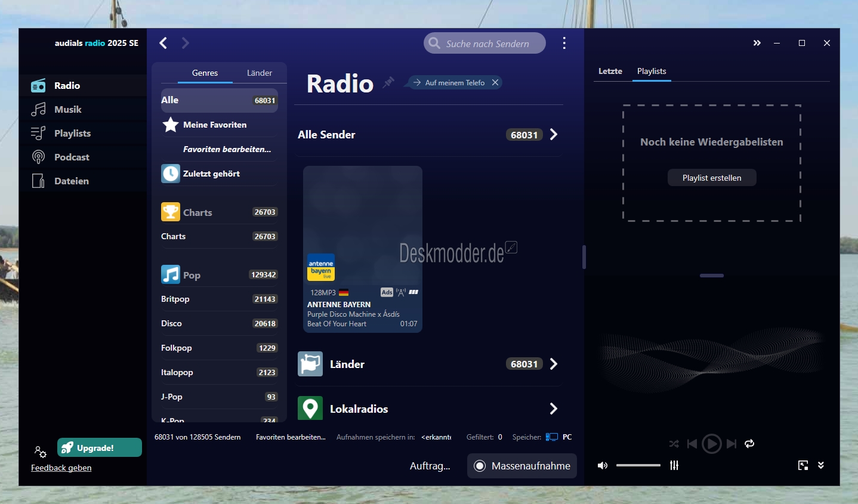Switch to the Länder tab
858x504 pixels.
(259, 73)
